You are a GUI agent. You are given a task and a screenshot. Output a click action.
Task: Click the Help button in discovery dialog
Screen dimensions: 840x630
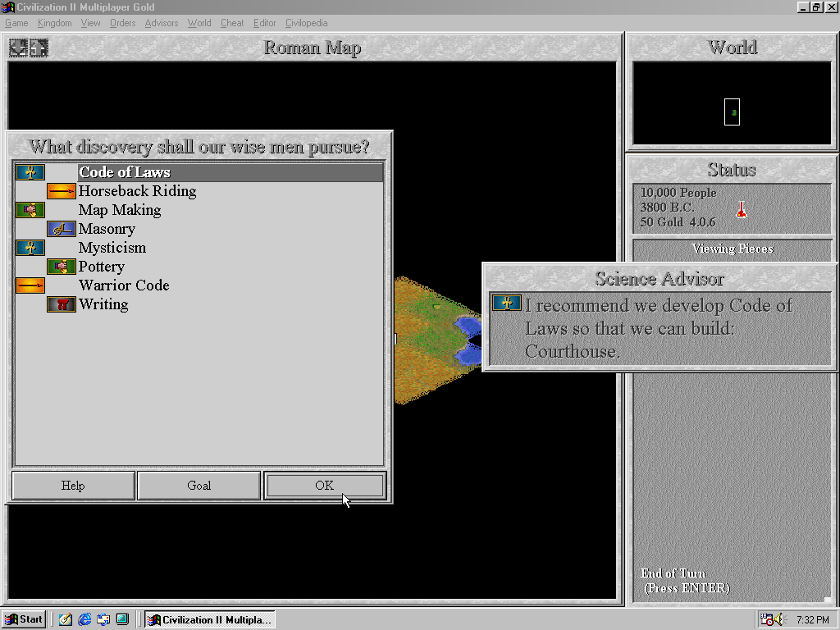point(73,486)
